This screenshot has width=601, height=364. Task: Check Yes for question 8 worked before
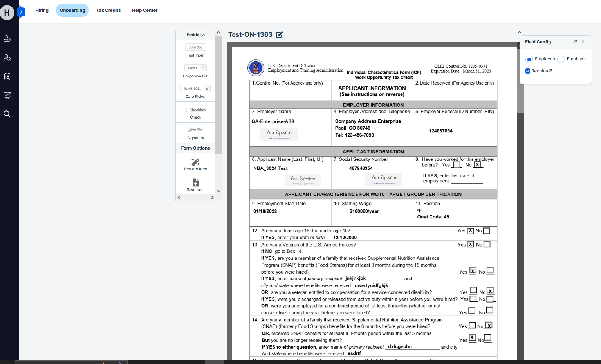(x=457, y=165)
